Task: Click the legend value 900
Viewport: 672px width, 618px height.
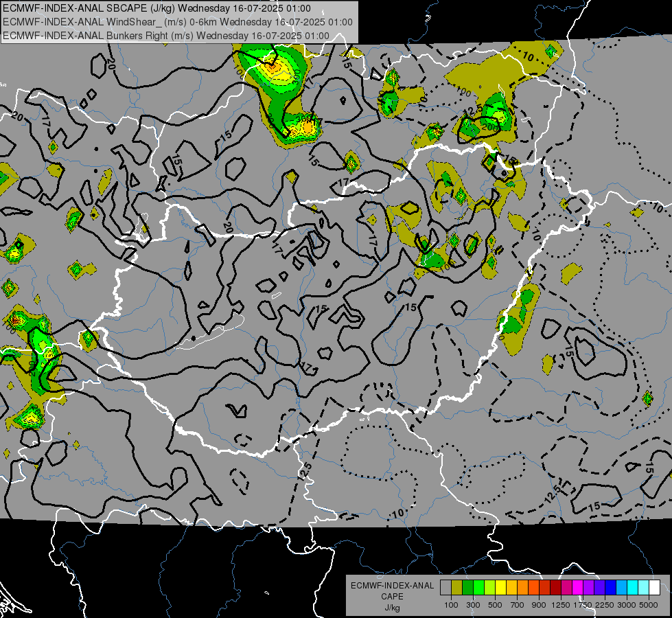Action: (x=539, y=605)
